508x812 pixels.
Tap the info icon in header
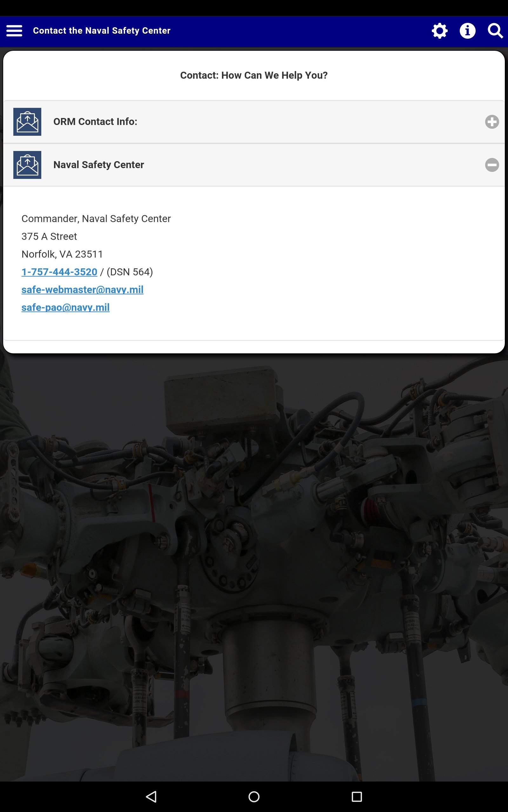pos(467,31)
